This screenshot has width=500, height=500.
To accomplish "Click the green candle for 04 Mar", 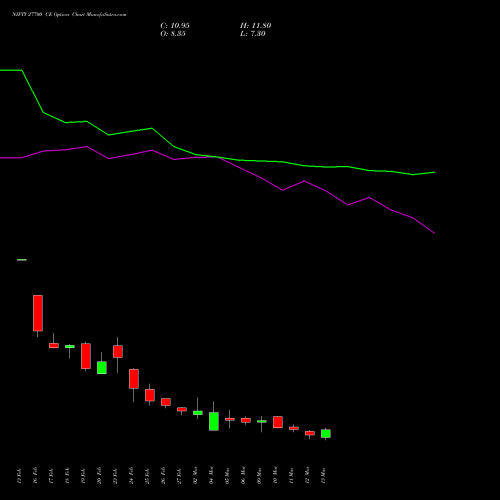I will pos(214,422).
